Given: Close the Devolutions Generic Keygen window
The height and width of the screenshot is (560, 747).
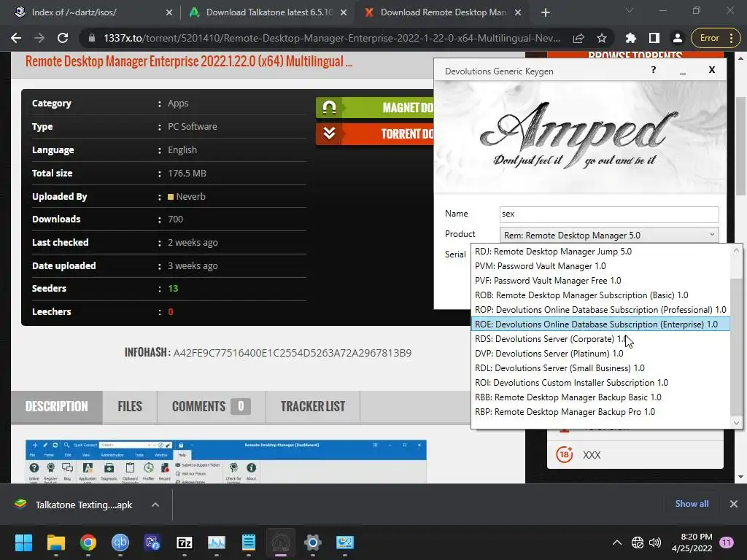Looking at the screenshot, I should click(x=712, y=70).
